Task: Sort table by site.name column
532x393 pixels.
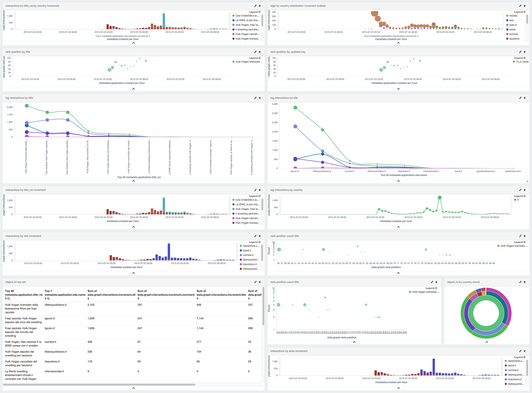Action: (x=45, y=299)
